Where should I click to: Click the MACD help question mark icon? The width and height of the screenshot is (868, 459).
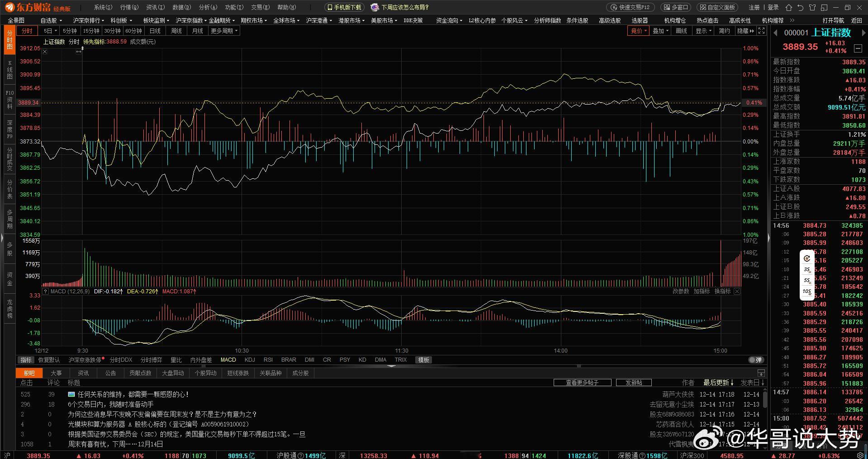click(46, 292)
